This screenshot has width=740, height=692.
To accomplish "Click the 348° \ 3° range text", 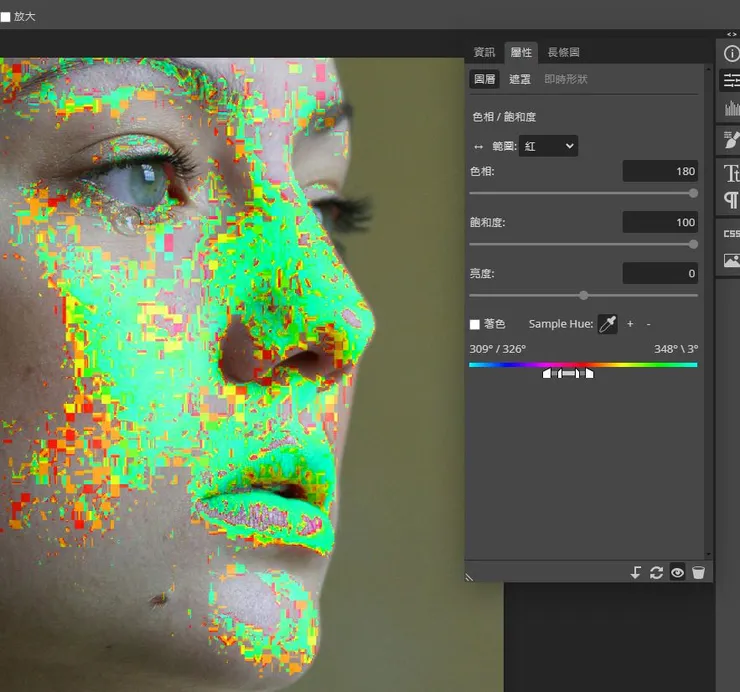I will [676, 349].
